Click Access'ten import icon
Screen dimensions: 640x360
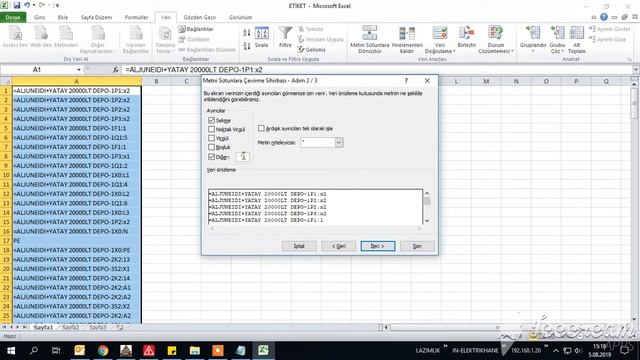tap(15, 37)
